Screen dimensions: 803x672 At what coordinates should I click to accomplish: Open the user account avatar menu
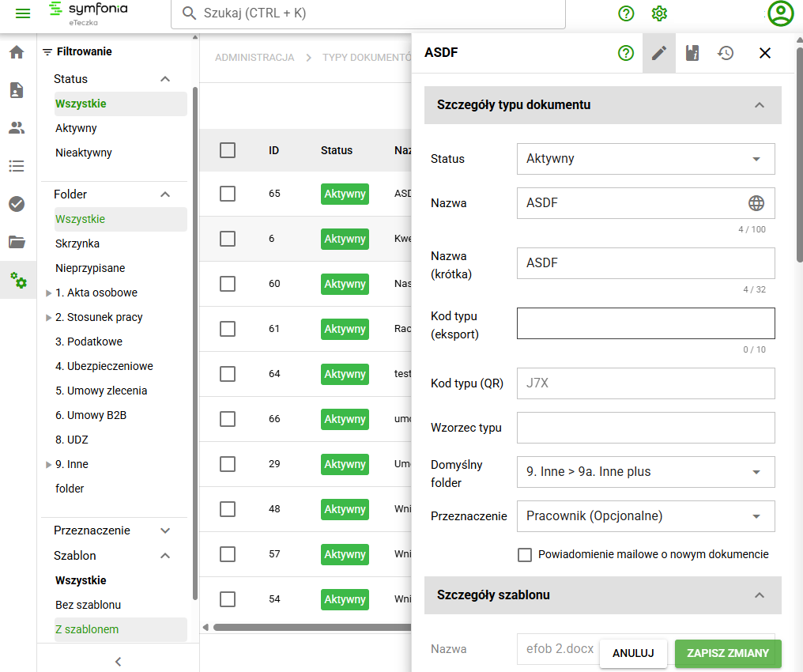point(780,13)
